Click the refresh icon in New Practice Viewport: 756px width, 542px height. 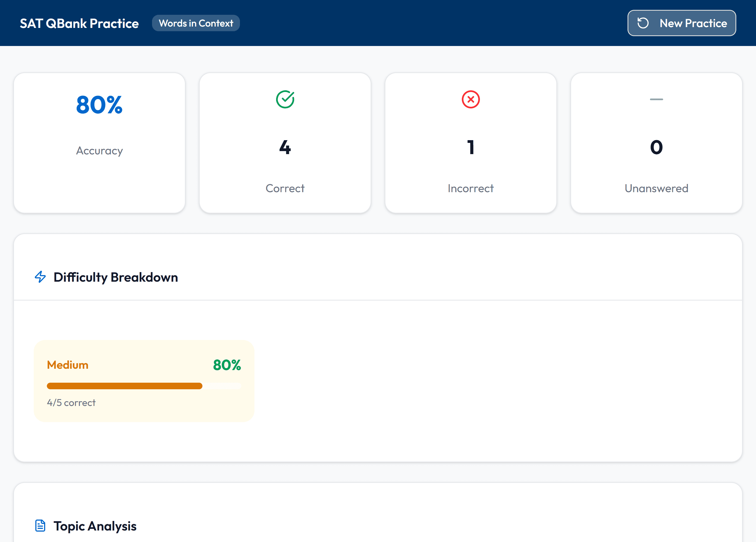coord(643,23)
